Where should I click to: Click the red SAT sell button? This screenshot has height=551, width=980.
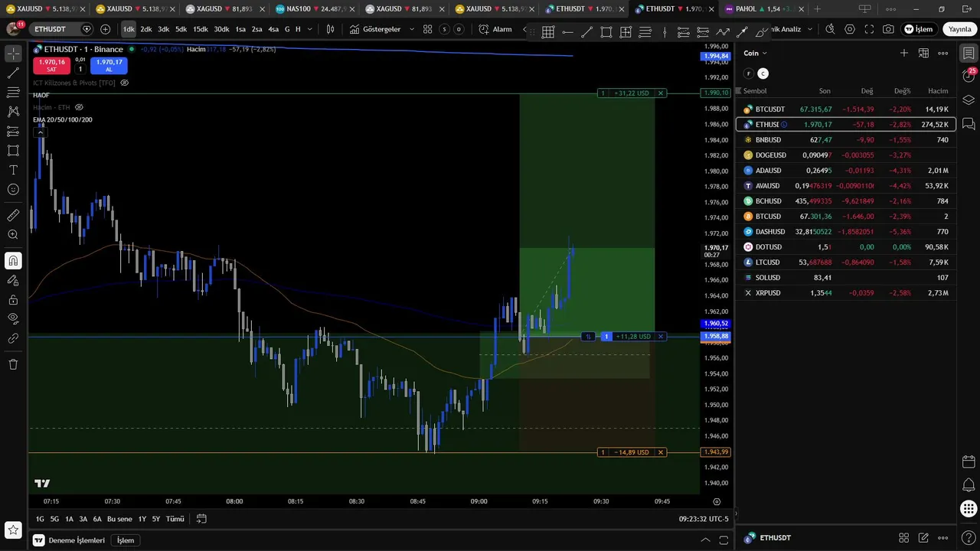[51, 66]
